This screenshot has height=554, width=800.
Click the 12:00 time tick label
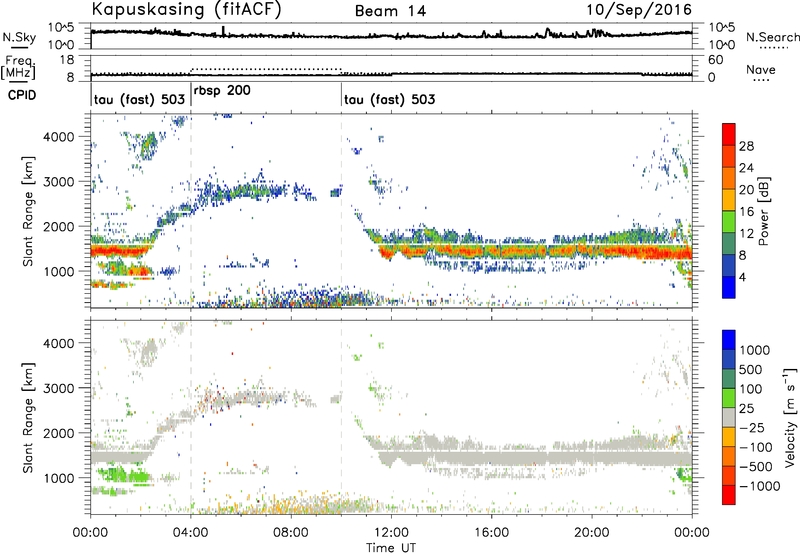point(391,533)
